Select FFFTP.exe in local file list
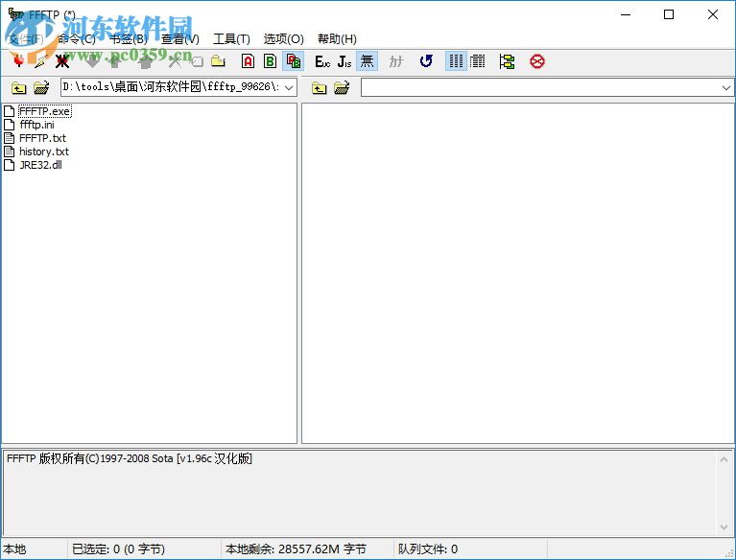The image size is (736, 560). [x=44, y=111]
